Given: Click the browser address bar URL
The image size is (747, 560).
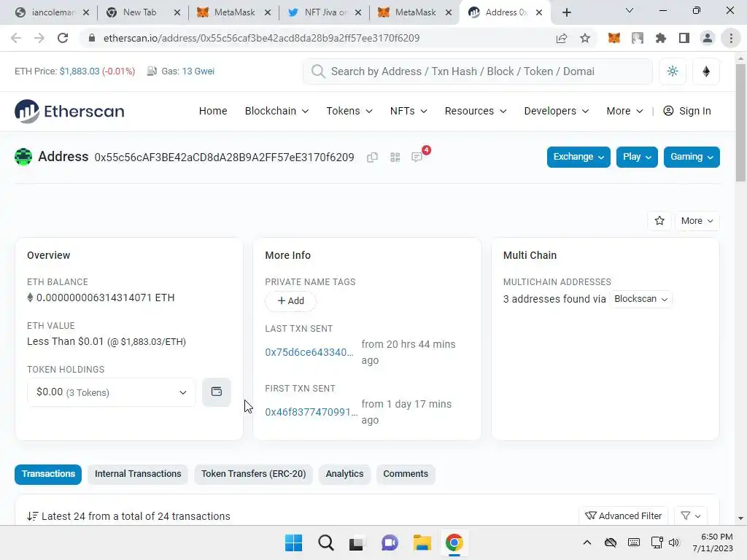Looking at the screenshot, I should click(262, 38).
